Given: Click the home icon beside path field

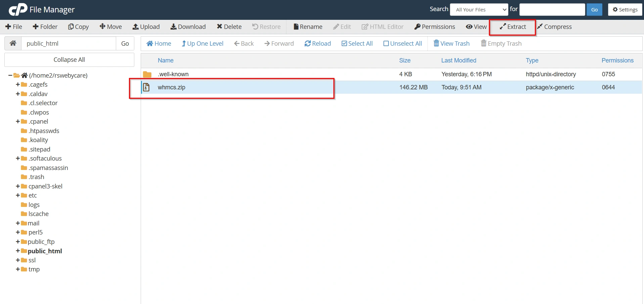Looking at the screenshot, I should click(x=13, y=43).
